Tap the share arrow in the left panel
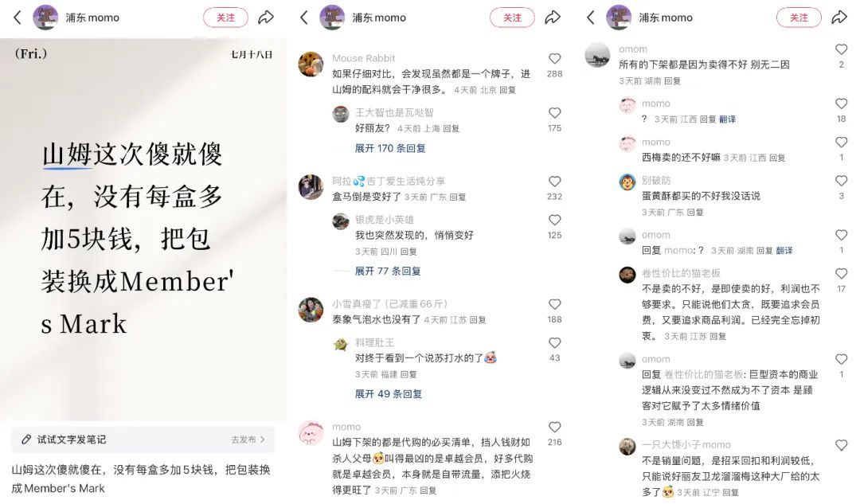Screen dimensions: 860x504 pos(266,18)
